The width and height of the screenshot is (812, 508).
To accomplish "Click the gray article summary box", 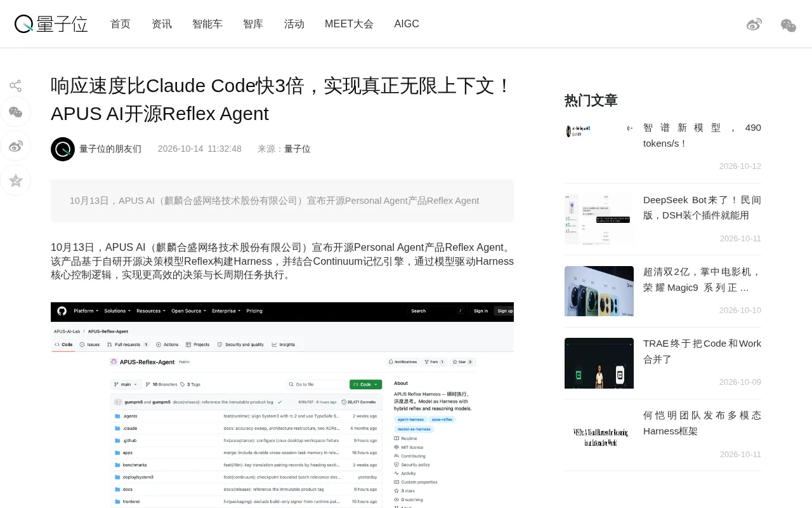I will point(282,201).
